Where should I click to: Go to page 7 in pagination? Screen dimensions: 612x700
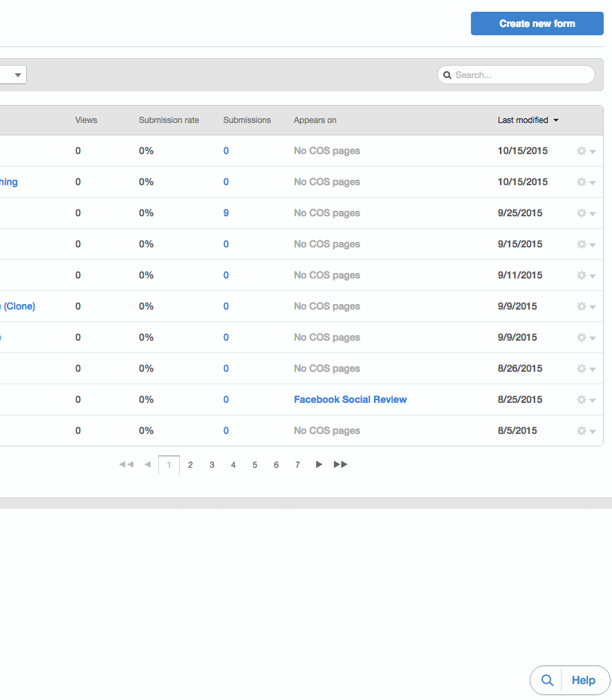(x=297, y=465)
